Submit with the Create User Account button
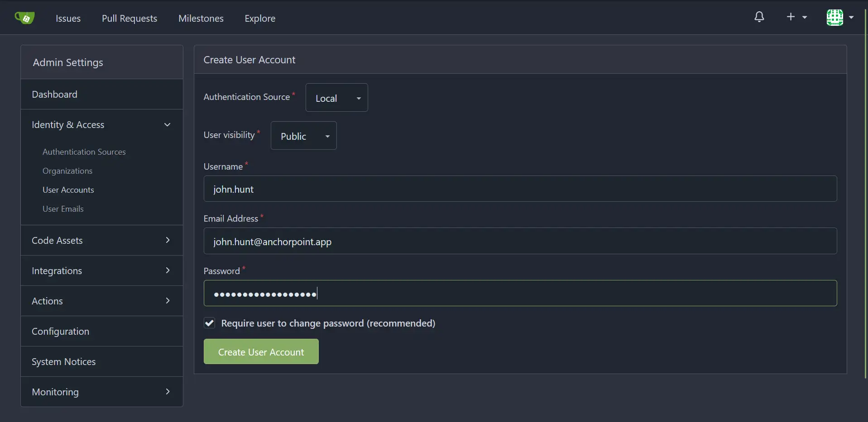This screenshot has height=422, width=868. coord(261,351)
